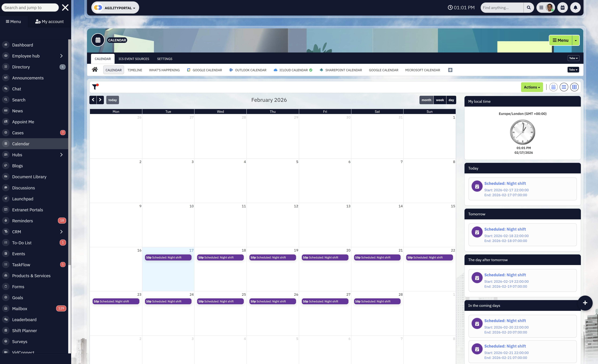Click the top bar calendar icon
598x364 pixels.
[x=562, y=8]
